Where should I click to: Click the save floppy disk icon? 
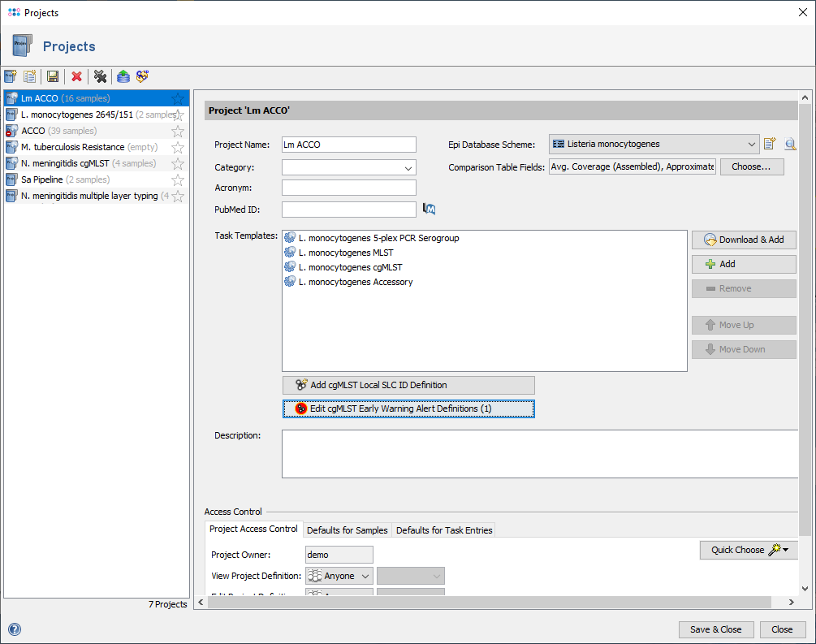(53, 76)
